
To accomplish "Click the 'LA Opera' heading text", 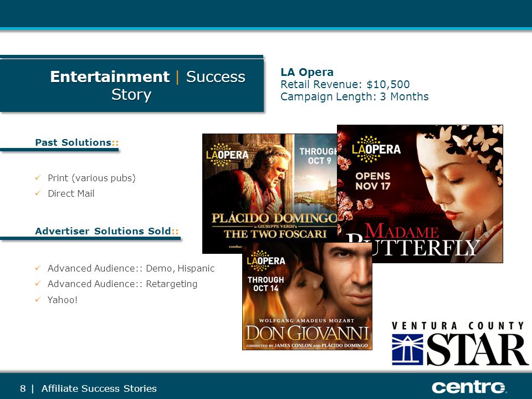I will [306, 72].
